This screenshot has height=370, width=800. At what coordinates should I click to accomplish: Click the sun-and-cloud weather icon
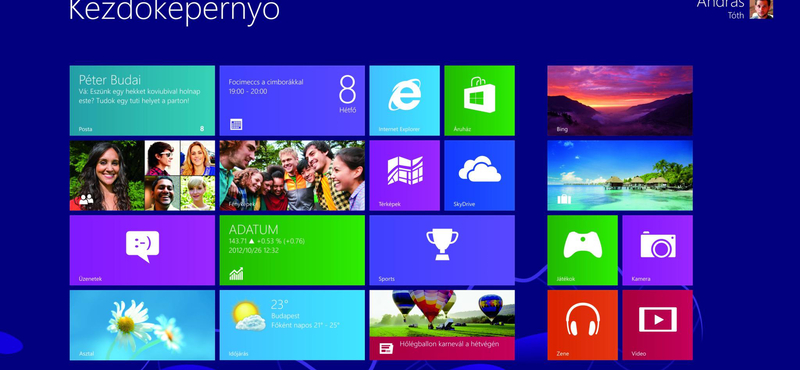point(248,315)
